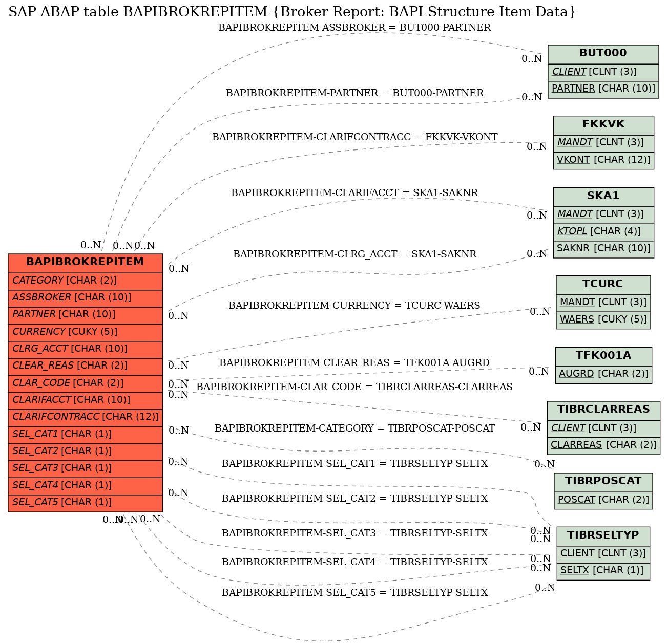Image resolution: width=668 pixels, height=644 pixels.
Task: Click the CLIENT [CLNT (3)] row in TIBRSELTYP
Action: (x=603, y=554)
